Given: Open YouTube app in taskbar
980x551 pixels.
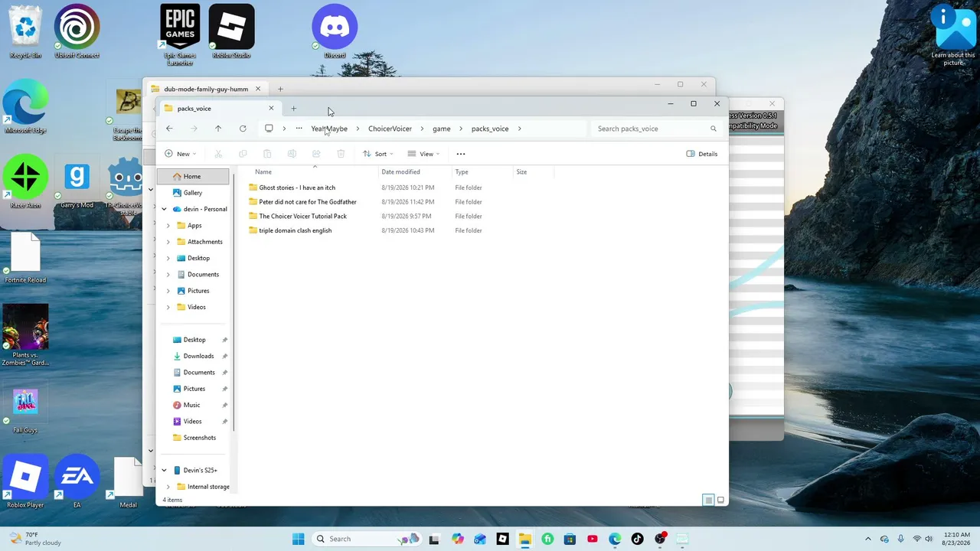Looking at the screenshot, I should (592, 539).
